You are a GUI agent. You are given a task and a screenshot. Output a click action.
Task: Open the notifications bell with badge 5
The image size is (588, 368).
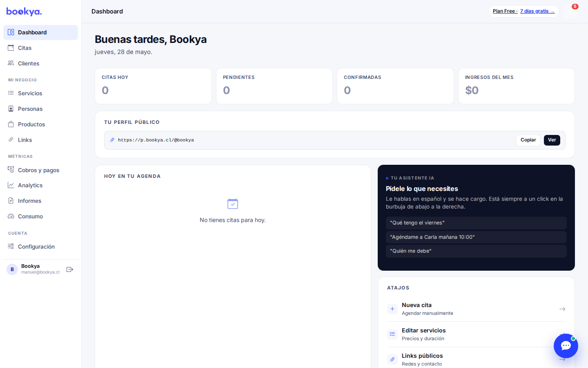click(x=571, y=11)
